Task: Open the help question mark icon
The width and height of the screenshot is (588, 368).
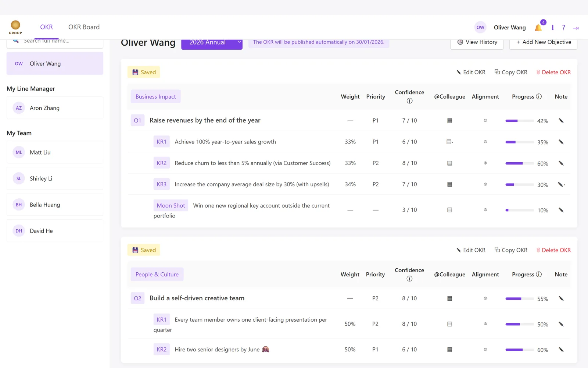Action: pyautogui.click(x=563, y=28)
